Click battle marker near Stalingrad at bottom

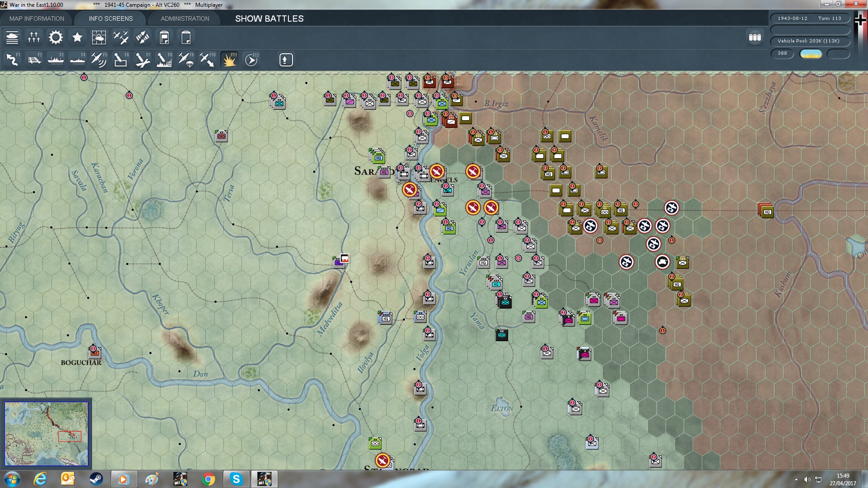(383, 460)
